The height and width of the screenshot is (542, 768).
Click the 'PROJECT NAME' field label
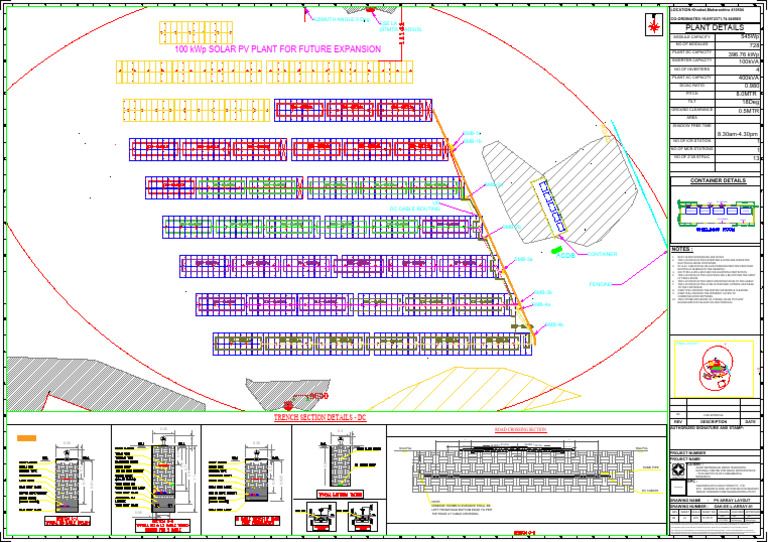tap(686, 459)
